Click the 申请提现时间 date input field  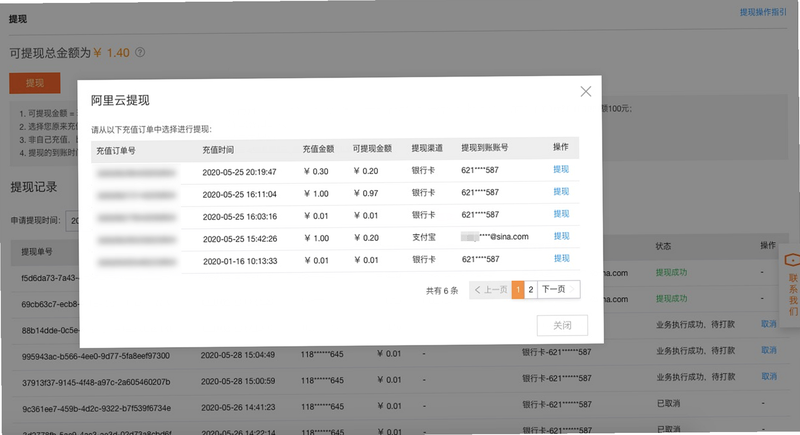pos(72,221)
